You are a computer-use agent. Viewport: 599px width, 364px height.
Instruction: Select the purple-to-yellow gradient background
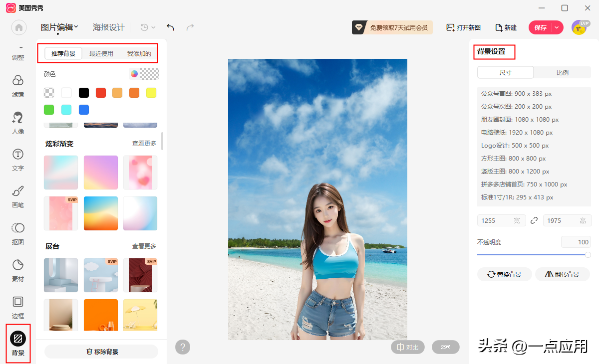tap(101, 173)
